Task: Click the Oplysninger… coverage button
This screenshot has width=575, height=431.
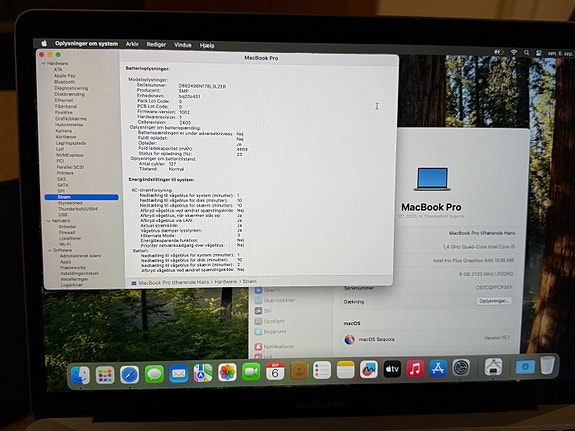Action: coord(494,301)
